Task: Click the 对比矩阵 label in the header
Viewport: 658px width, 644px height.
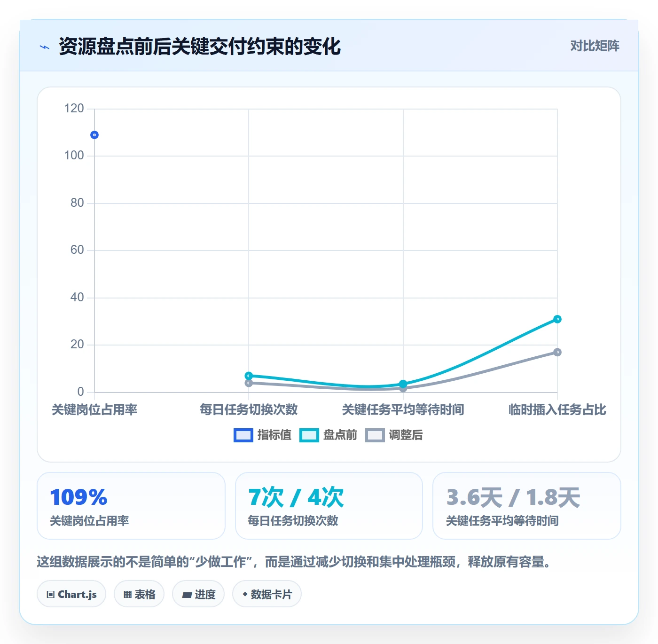Action: click(595, 46)
